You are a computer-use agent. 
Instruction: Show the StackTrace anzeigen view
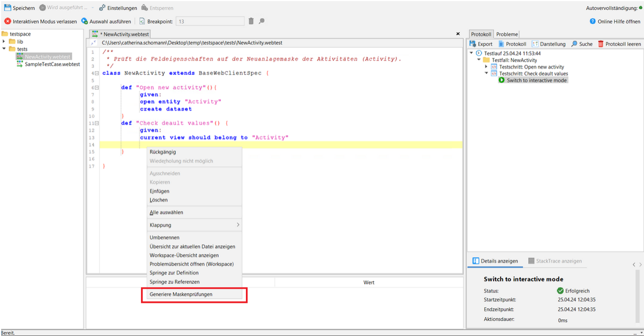pos(555,261)
